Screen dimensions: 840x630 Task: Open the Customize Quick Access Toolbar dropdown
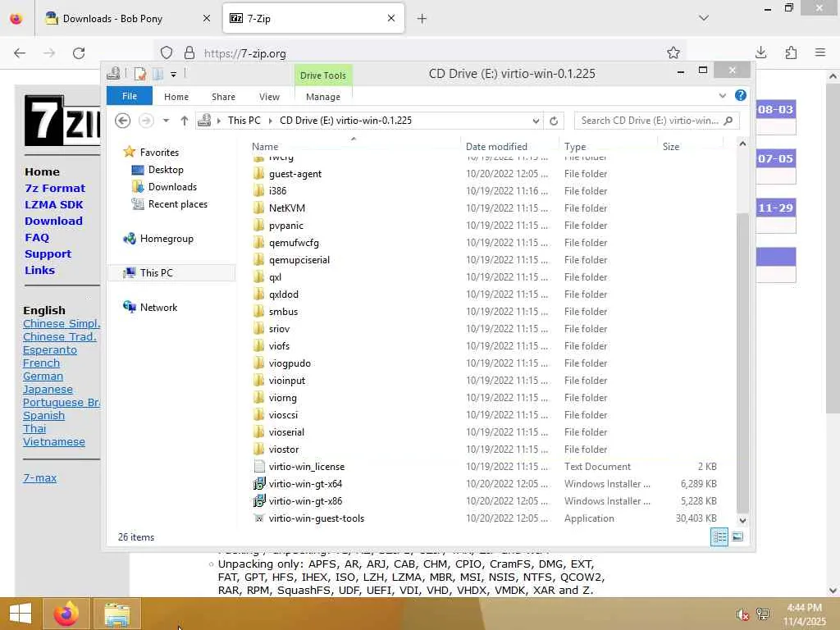[x=173, y=74]
